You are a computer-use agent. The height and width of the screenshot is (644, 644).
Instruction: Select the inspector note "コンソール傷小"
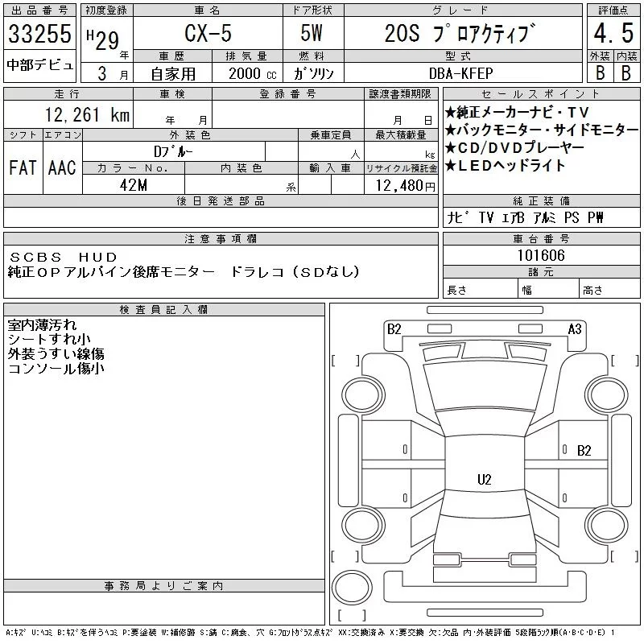[x=56, y=368]
